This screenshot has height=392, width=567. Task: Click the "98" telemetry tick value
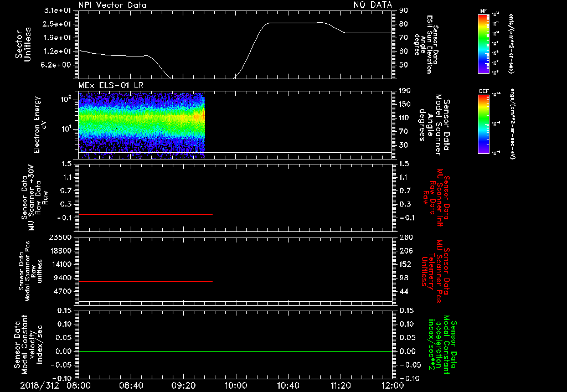pos(404,278)
